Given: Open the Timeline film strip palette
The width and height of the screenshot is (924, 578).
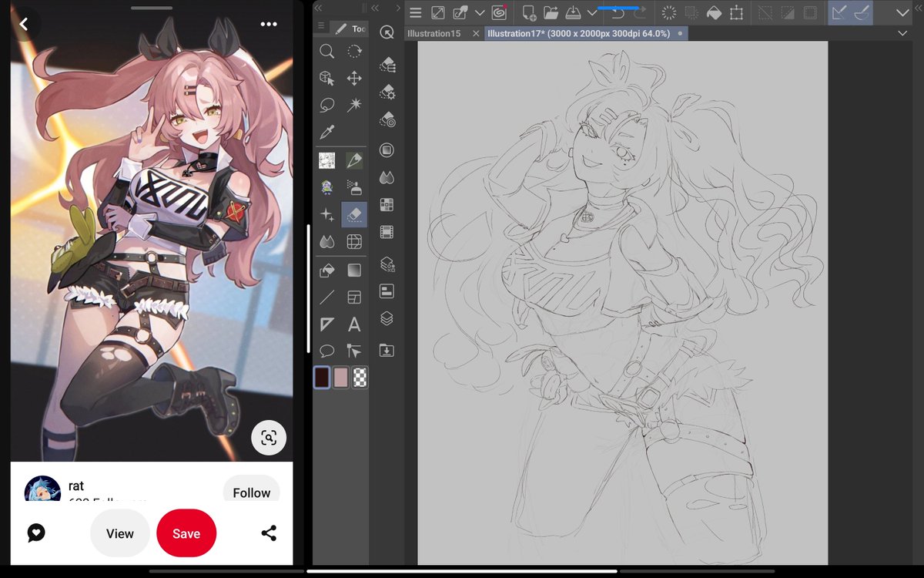Looking at the screenshot, I should (387, 231).
